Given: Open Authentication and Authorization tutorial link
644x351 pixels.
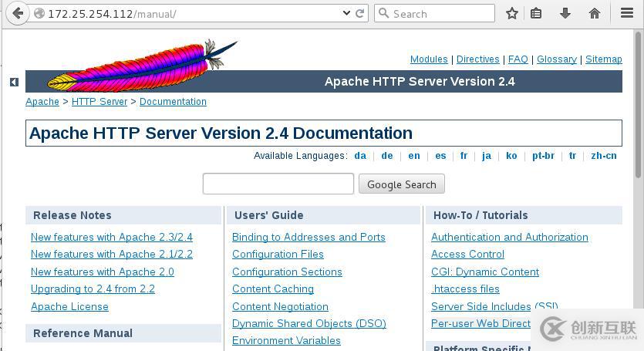Looking at the screenshot, I should 509,238.
